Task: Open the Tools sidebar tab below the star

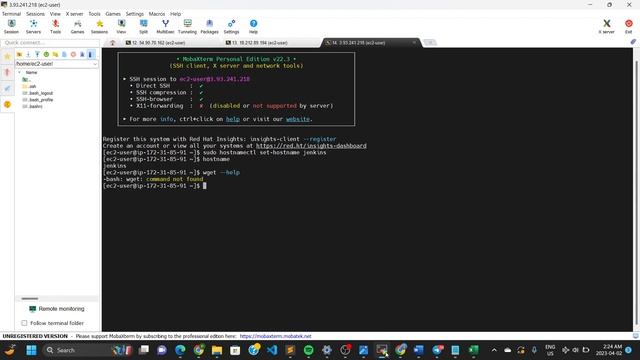Action: pyautogui.click(x=7, y=72)
